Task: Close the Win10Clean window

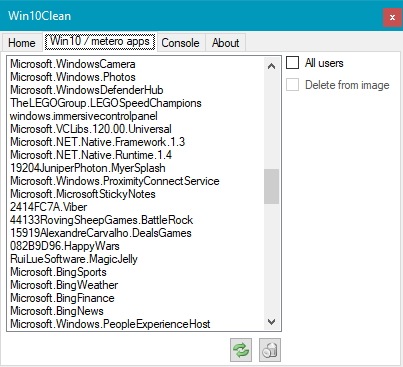Action: click(392, 17)
